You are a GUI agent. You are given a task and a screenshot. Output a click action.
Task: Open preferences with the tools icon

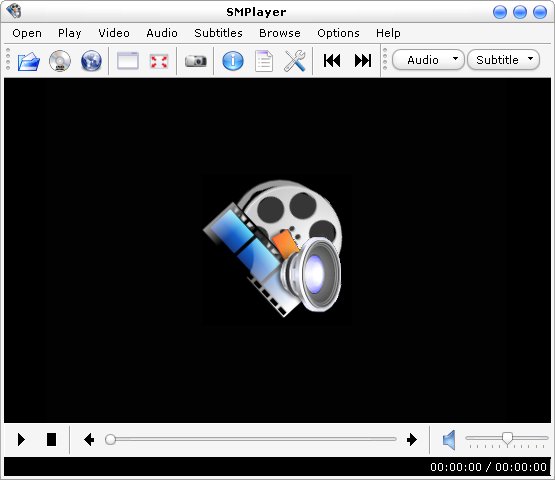(x=295, y=61)
